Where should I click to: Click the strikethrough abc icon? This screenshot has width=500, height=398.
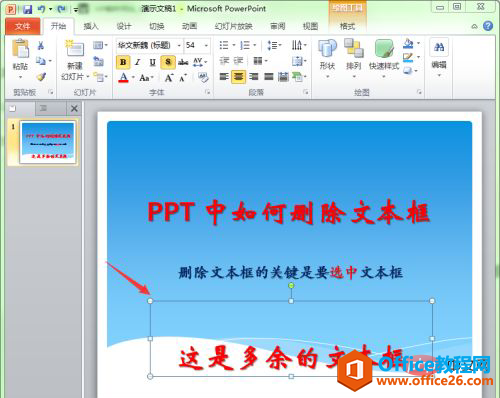click(x=183, y=62)
